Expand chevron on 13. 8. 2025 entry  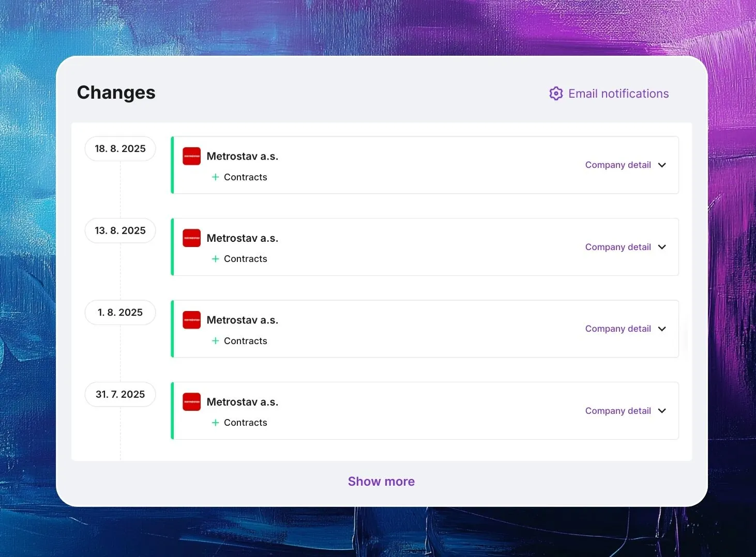(x=662, y=247)
